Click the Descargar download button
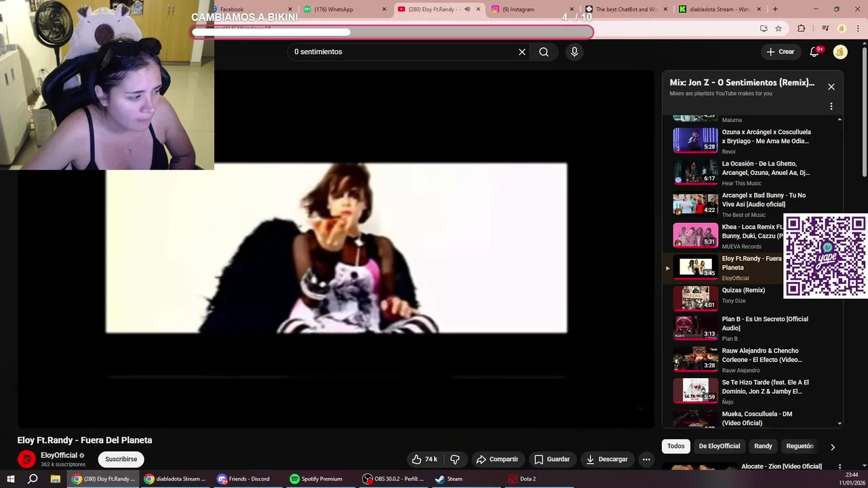 tap(607, 459)
